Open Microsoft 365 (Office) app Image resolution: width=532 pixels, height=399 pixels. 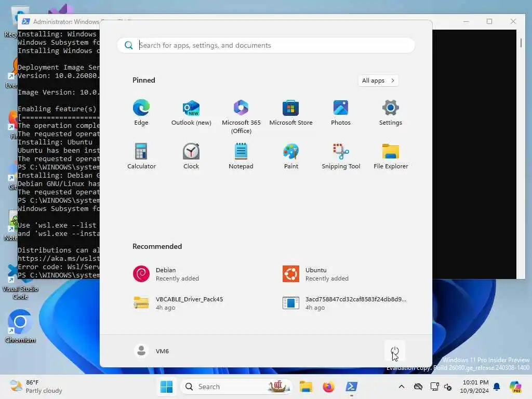[241, 117]
